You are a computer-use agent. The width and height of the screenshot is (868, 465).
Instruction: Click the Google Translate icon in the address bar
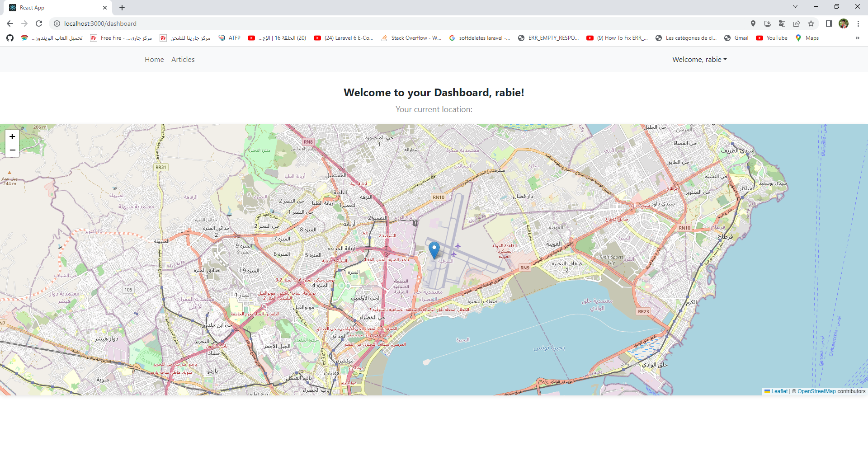pyautogui.click(x=782, y=23)
